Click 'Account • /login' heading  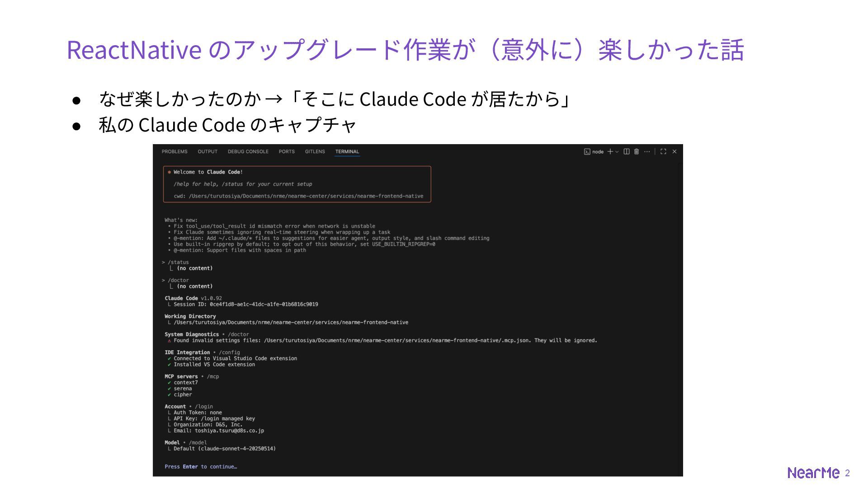pos(189,407)
